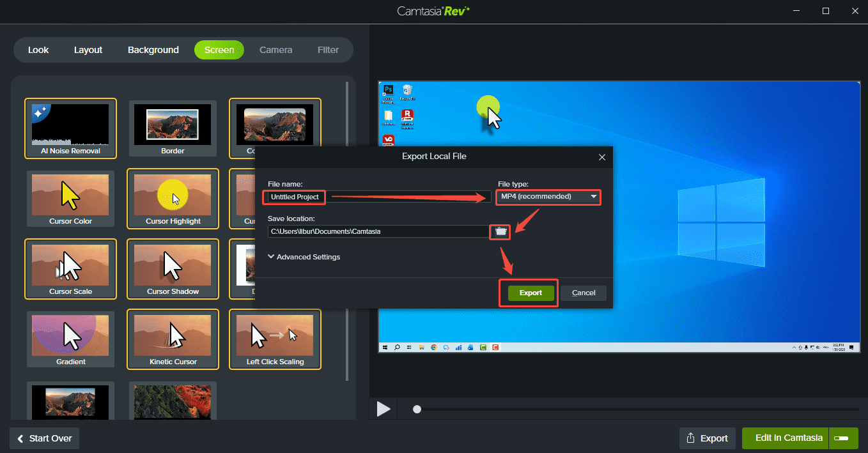Open the save location folder browser
This screenshot has width=868, height=453.
[x=499, y=231]
